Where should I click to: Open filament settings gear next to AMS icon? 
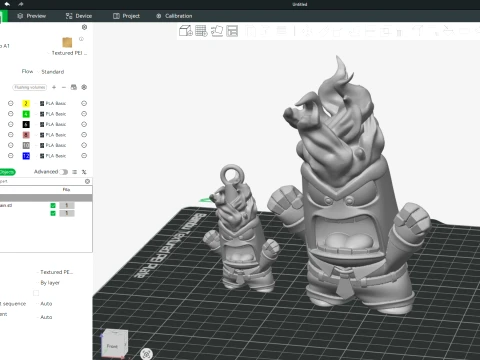pos(84,87)
